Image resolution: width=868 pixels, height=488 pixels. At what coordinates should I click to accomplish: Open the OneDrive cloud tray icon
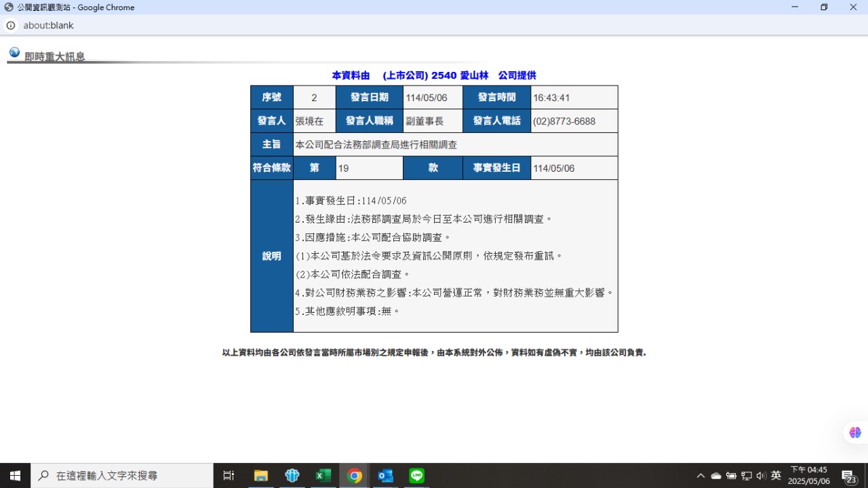pyautogui.click(x=716, y=476)
